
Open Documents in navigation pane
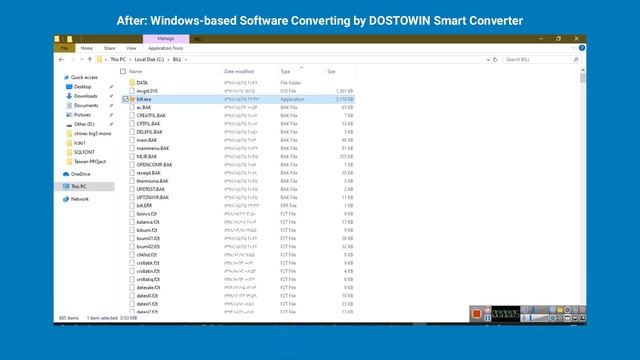(x=82, y=105)
